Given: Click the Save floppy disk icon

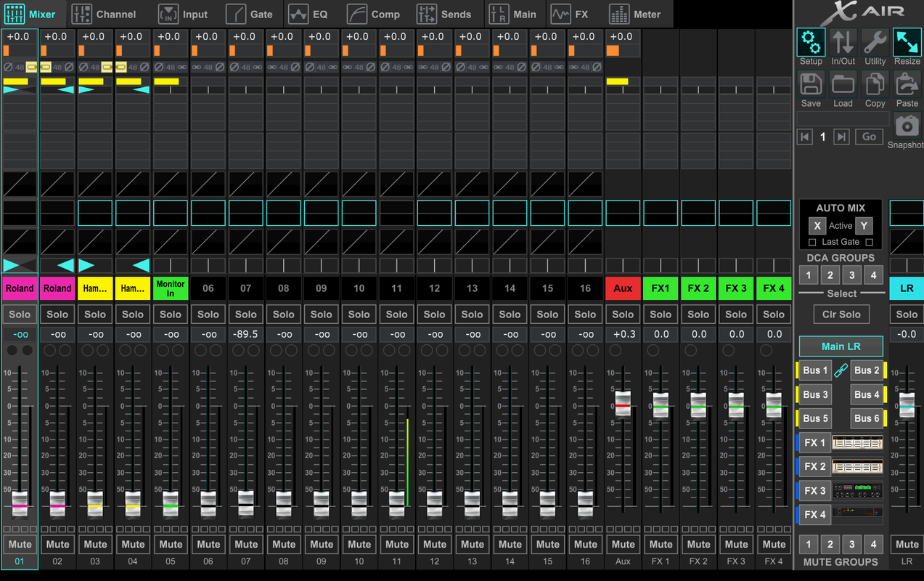Looking at the screenshot, I should coord(811,84).
